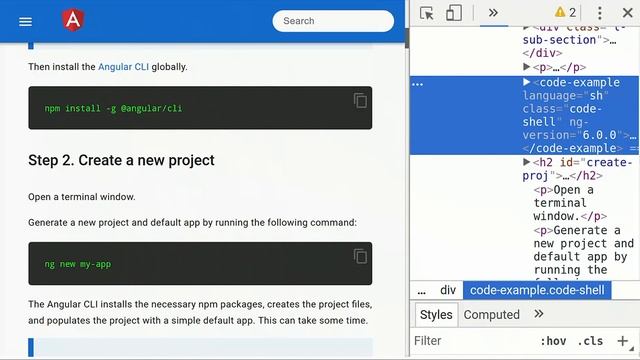
Task: Open DevTools customize three-dot menu
Action: tap(600, 13)
